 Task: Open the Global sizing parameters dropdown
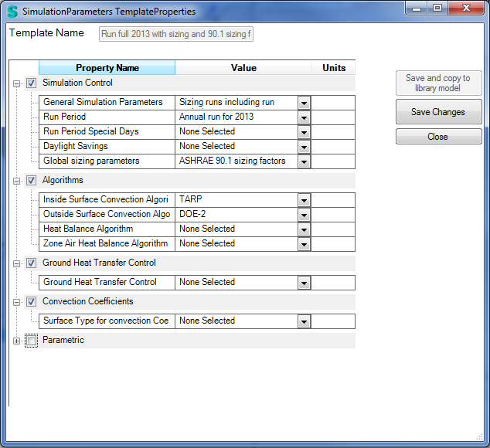(x=304, y=161)
